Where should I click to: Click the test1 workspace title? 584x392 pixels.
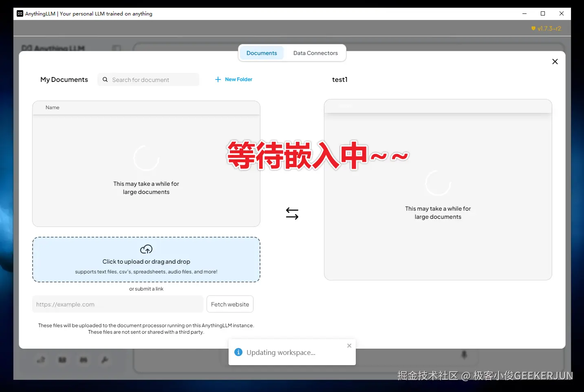[340, 79]
